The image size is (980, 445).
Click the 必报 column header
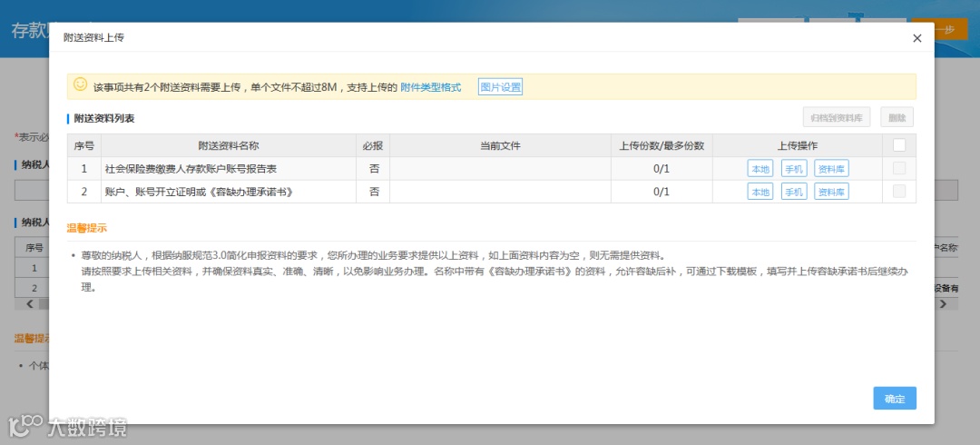point(373,146)
